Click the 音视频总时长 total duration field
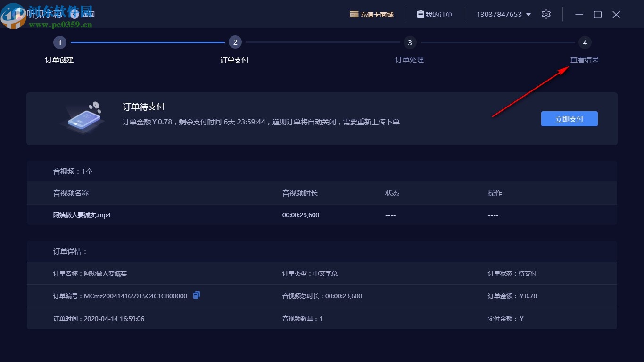Screen dimensions: 644x362 [x=322, y=296]
